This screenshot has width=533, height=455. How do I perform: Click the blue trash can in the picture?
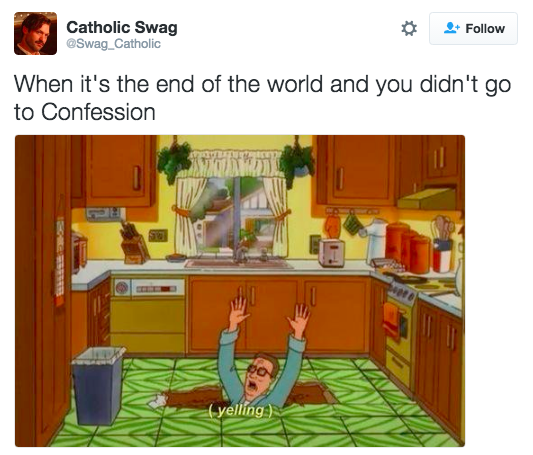(x=98, y=385)
